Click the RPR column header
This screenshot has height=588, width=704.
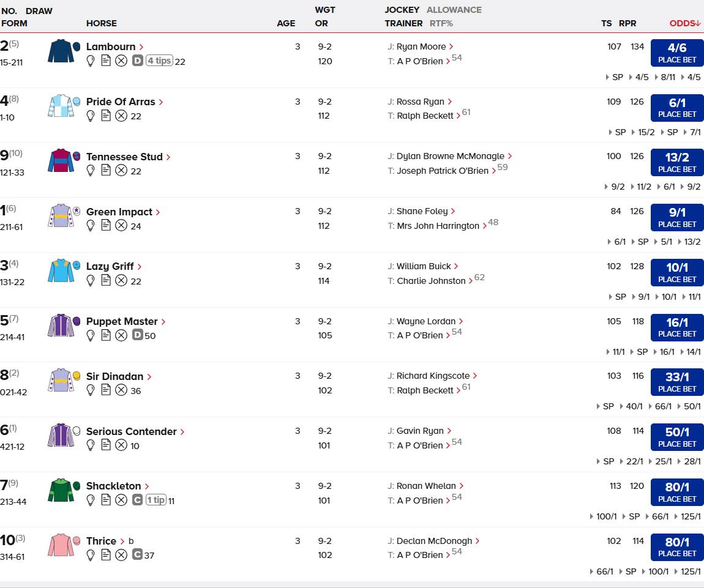click(x=627, y=23)
